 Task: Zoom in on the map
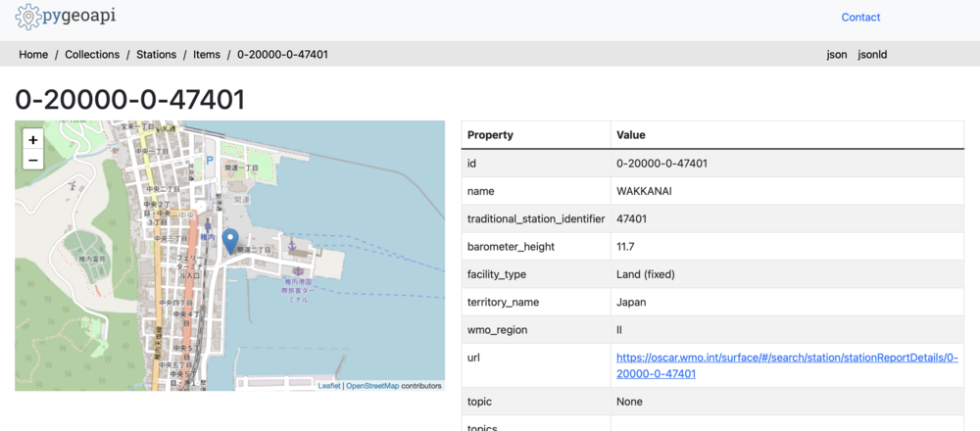tap(32, 140)
